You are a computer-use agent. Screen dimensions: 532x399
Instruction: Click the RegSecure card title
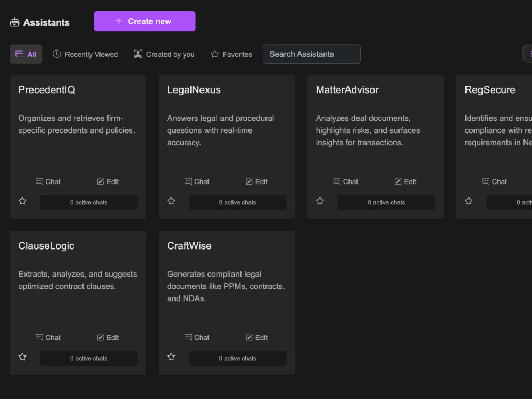point(490,90)
